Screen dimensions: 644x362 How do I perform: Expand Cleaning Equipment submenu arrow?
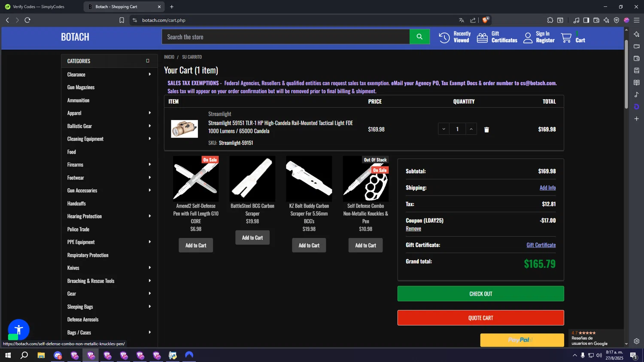[150, 139]
